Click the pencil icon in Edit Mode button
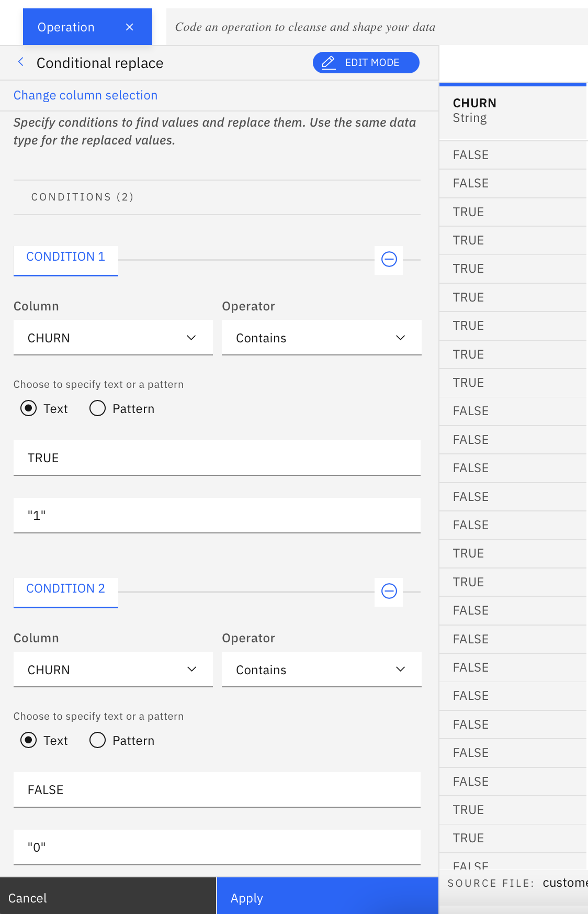The image size is (588, 914). [x=329, y=63]
